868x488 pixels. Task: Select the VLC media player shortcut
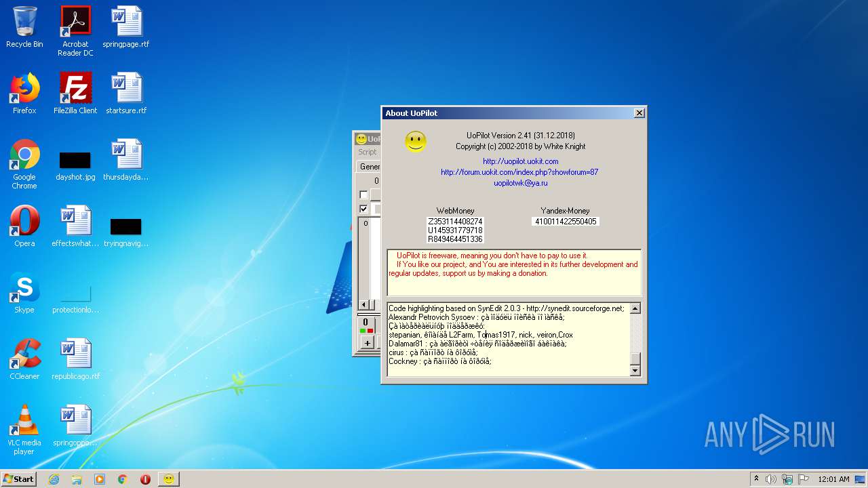tap(24, 430)
